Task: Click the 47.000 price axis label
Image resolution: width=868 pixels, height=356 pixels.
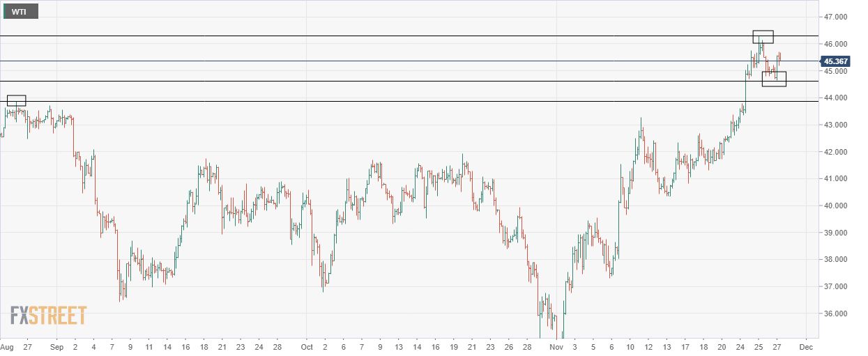Action: point(836,17)
